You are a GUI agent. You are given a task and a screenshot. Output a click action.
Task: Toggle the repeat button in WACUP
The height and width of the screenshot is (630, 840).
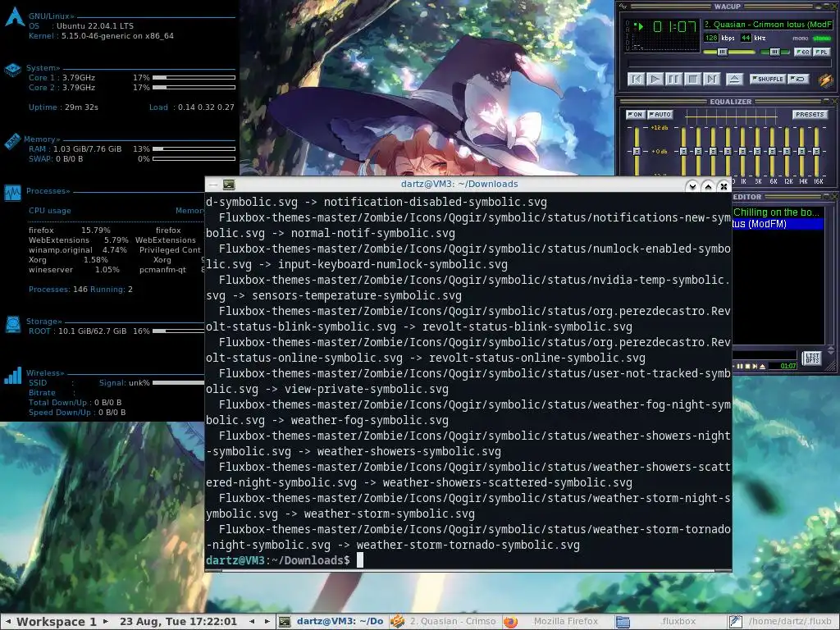pos(799,80)
